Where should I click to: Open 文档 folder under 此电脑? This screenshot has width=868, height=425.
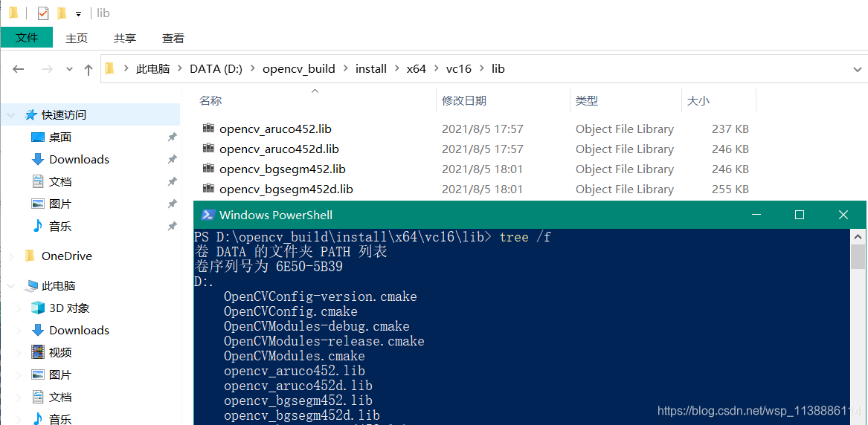tap(60, 397)
